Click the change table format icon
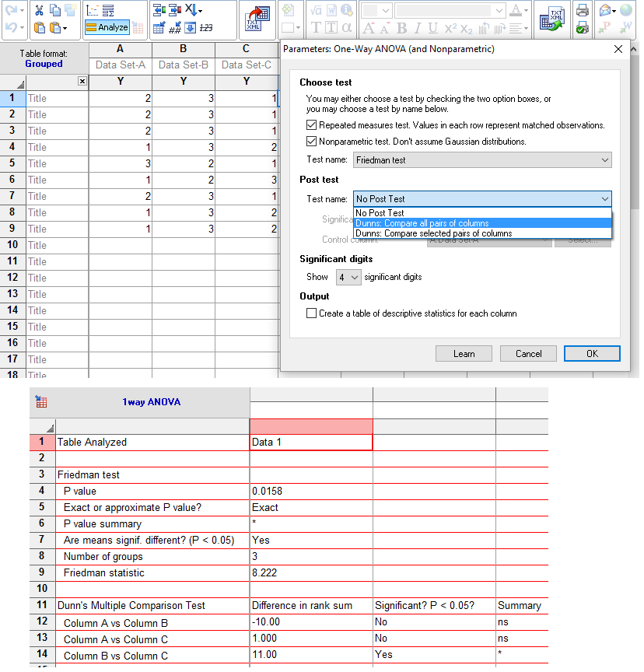This screenshot has width=644, height=672. (x=159, y=28)
